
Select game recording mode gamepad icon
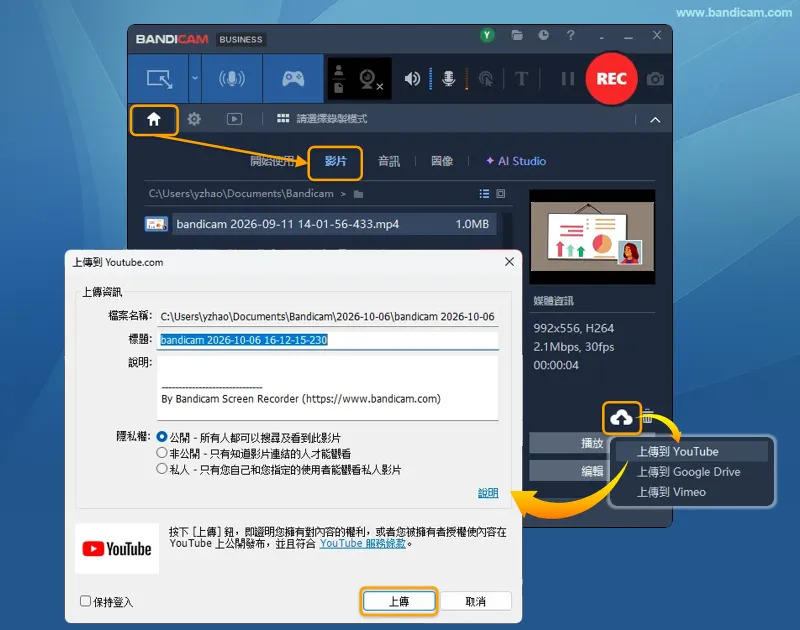293,79
